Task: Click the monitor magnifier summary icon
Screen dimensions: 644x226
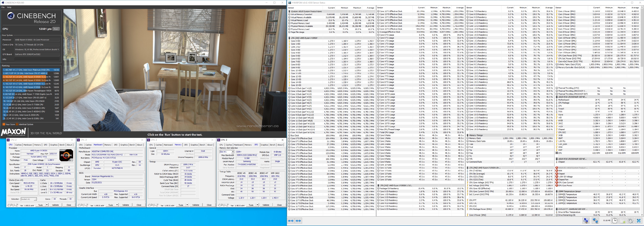Action: pos(586,221)
